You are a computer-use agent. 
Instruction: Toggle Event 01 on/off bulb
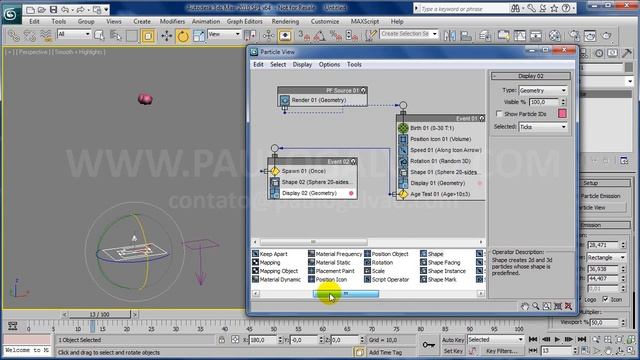482,118
